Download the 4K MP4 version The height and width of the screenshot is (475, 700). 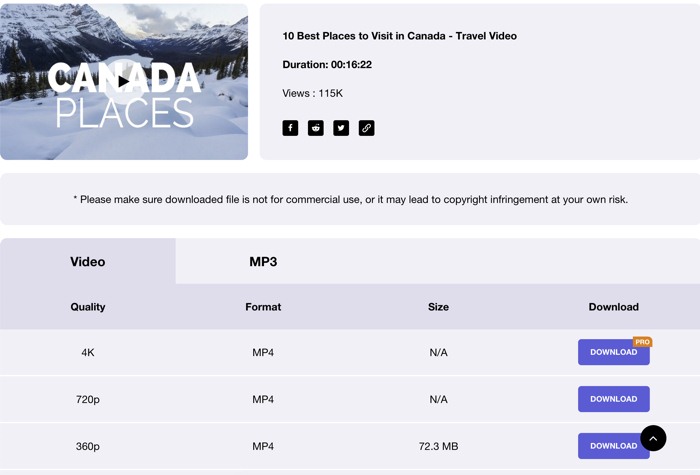pyautogui.click(x=613, y=353)
